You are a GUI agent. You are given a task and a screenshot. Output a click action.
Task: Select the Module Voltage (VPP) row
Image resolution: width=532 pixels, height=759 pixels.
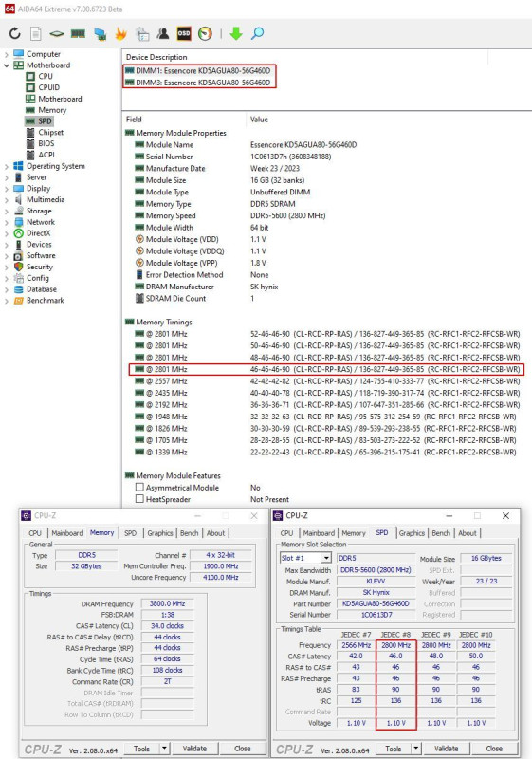tap(201, 263)
